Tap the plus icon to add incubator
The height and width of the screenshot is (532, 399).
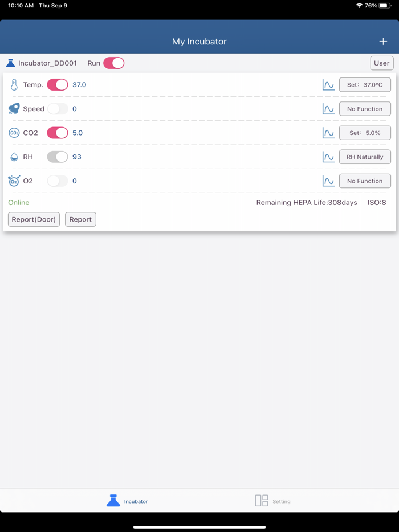pyautogui.click(x=383, y=42)
